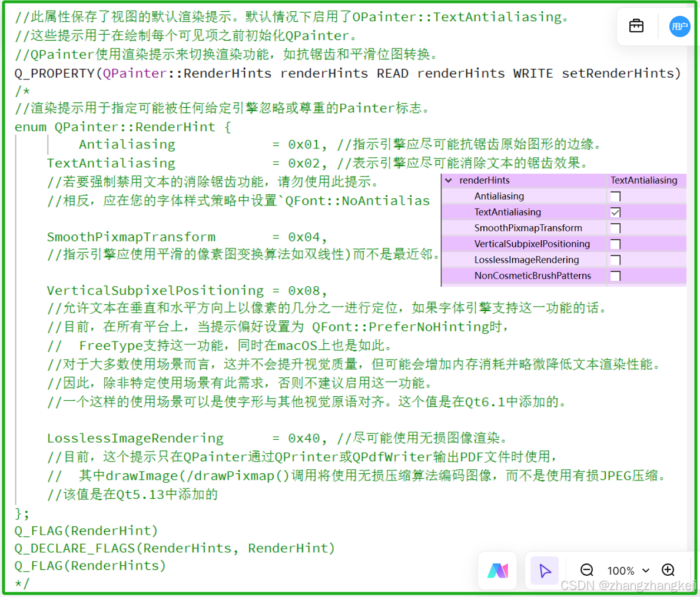
Task: Select the cursor pointer tool
Action: [x=545, y=570]
